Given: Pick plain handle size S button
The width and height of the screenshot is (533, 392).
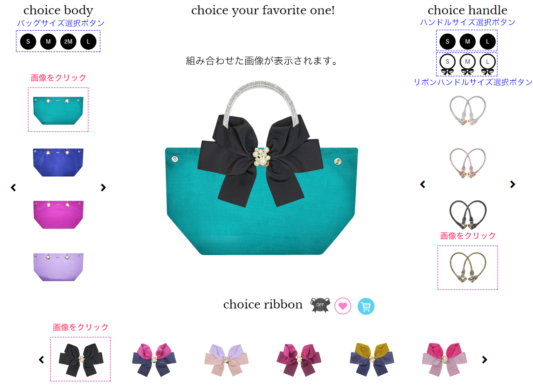Looking at the screenshot, I should [447, 42].
